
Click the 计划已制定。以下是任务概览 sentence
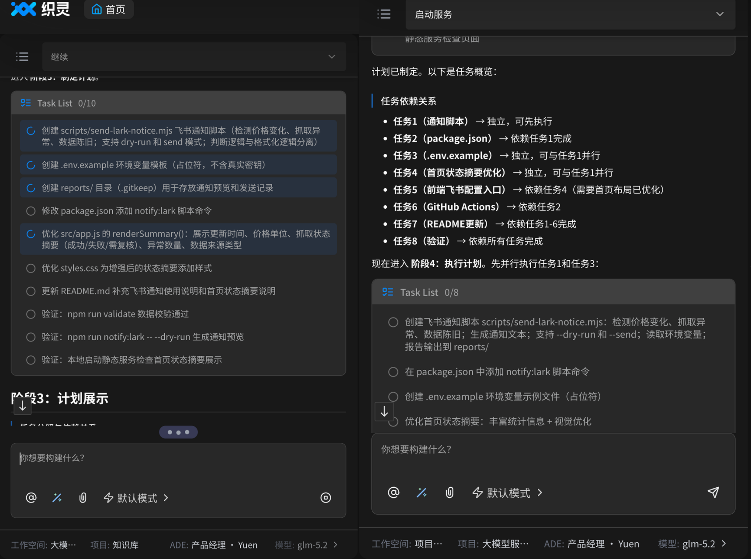[434, 72]
